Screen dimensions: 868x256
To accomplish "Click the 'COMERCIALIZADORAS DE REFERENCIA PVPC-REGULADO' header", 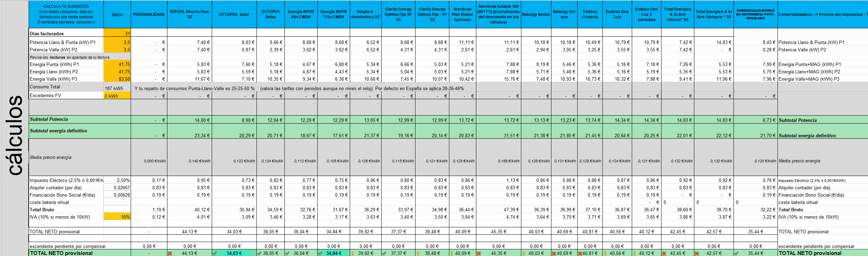I will (755, 14).
